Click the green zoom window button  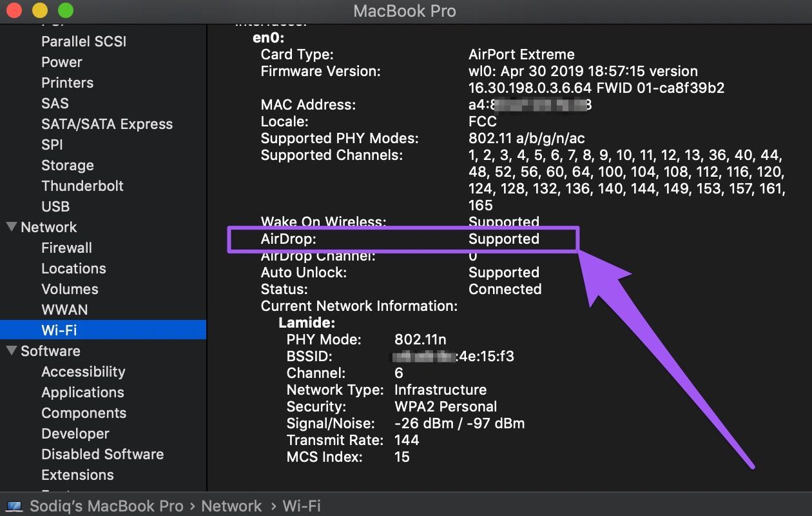(65, 11)
